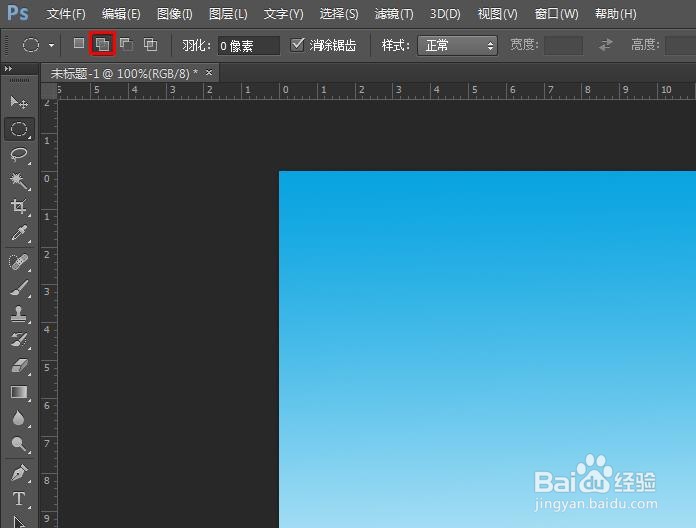Select the Eyedropper tool

(19, 232)
